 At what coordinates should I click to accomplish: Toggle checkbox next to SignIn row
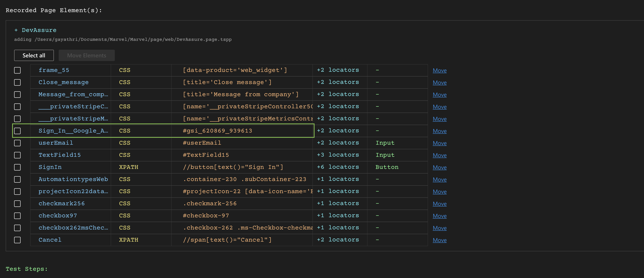(17, 167)
